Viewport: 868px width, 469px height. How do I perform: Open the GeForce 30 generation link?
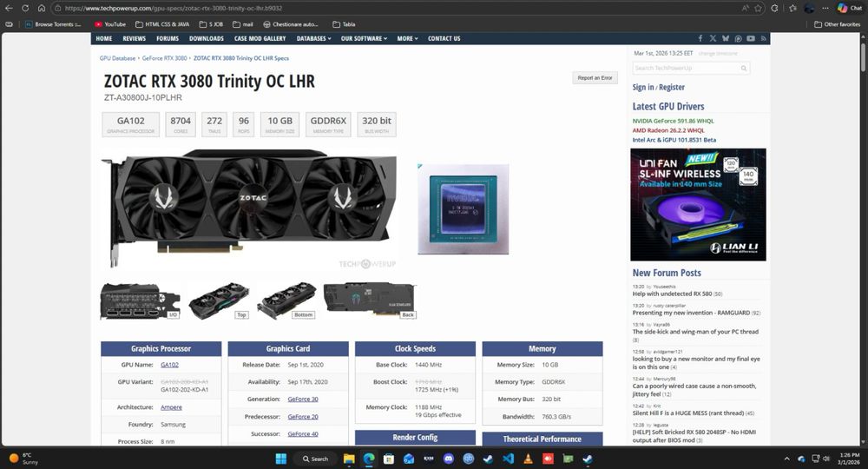(303, 400)
